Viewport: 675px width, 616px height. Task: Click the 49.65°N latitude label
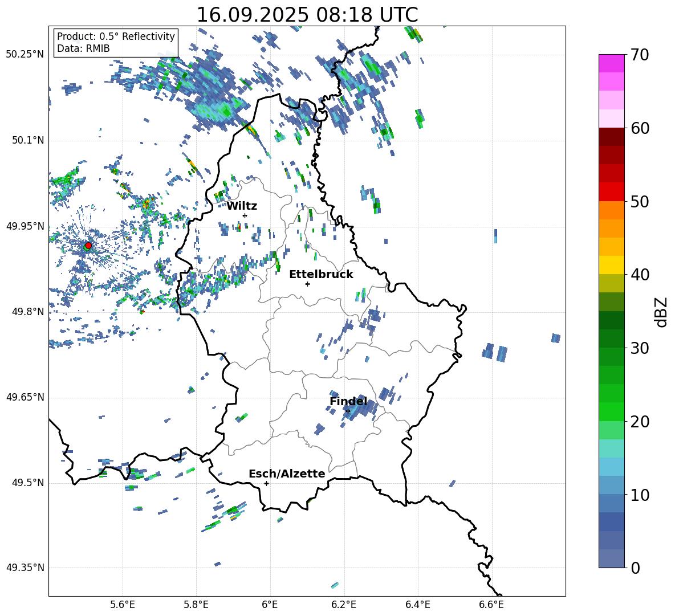[x=25, y=397]
